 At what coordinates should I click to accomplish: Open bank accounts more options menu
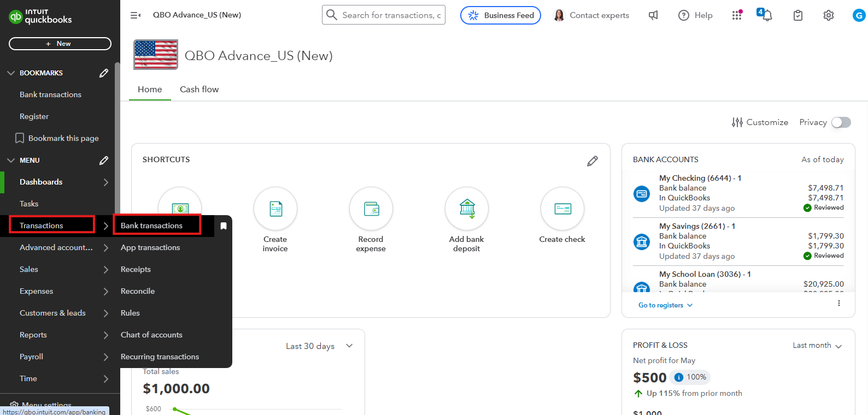(839, 303)
